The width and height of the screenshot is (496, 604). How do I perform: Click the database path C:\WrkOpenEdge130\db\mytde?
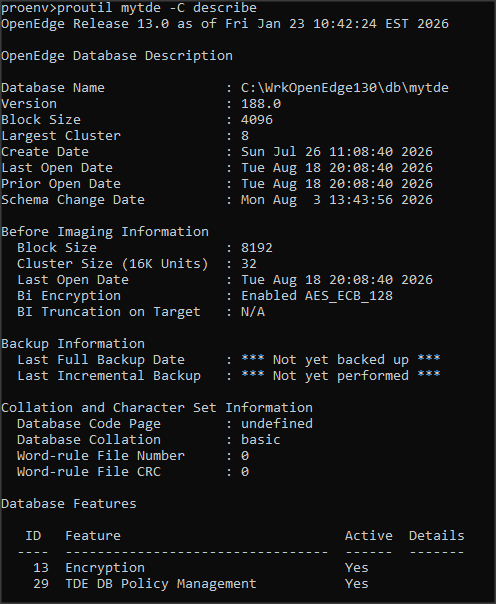click(345, 88)
